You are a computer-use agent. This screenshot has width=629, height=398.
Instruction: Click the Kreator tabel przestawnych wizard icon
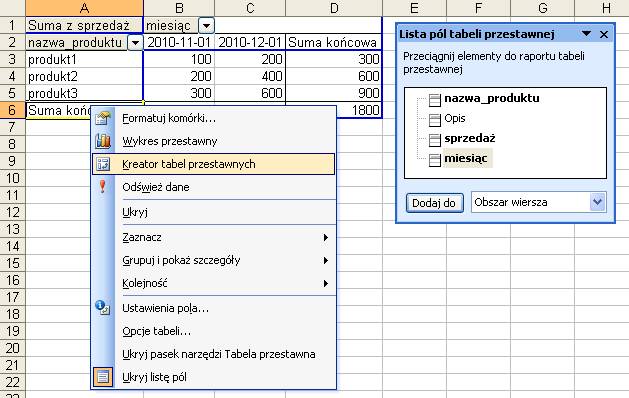pyautogui.click(x=103, y=164)
